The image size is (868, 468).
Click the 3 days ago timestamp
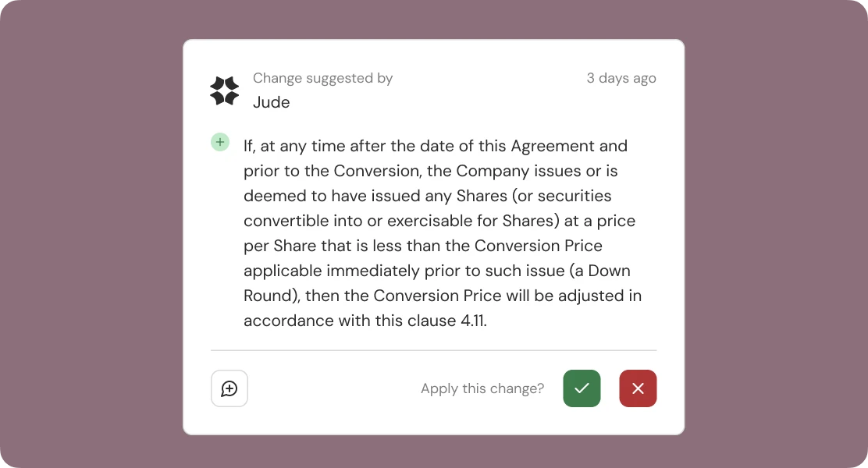click(x=621, y=78)
